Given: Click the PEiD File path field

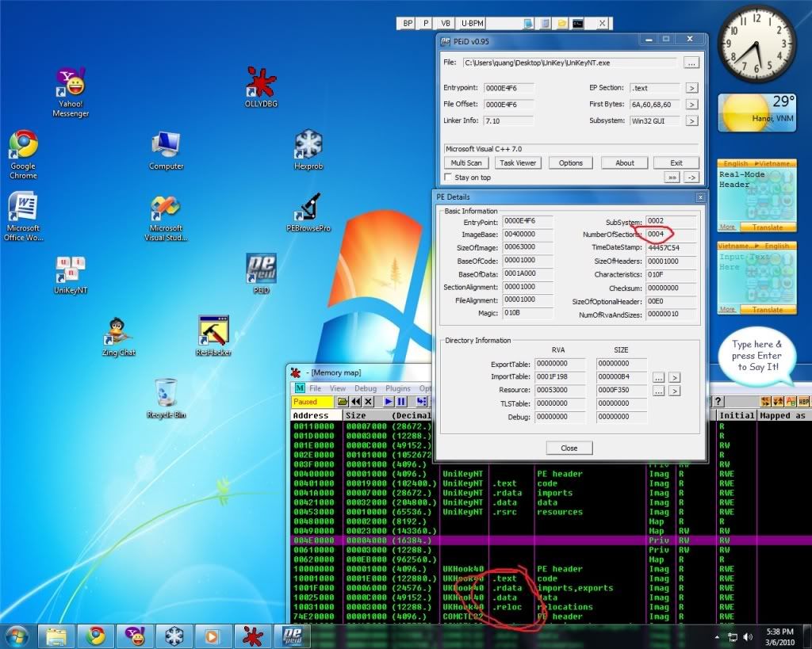Looking at the screenshot, I should click(569, 63).
